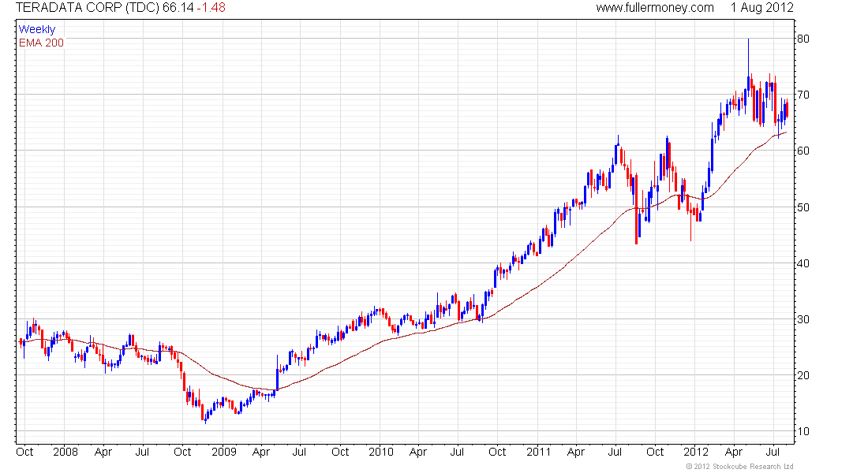Click the 2009 year label on time axis

point(223,452)
